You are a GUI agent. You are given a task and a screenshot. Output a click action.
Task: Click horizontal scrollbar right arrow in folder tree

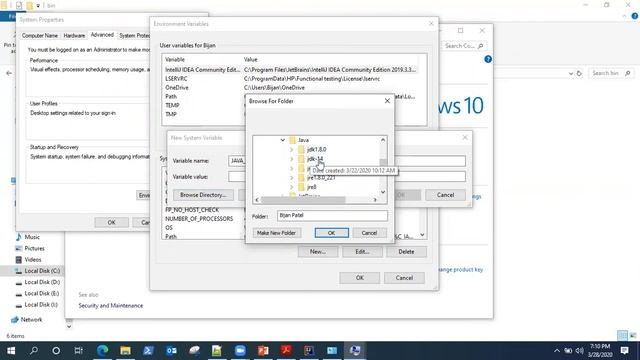coord(375,200)
